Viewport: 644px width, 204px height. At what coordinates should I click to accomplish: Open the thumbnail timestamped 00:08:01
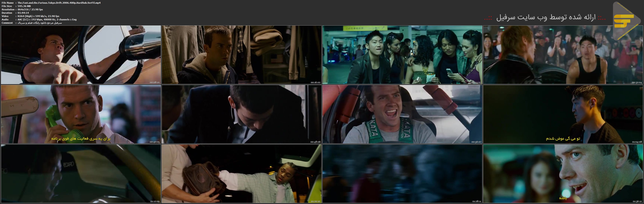pos(81,55)
